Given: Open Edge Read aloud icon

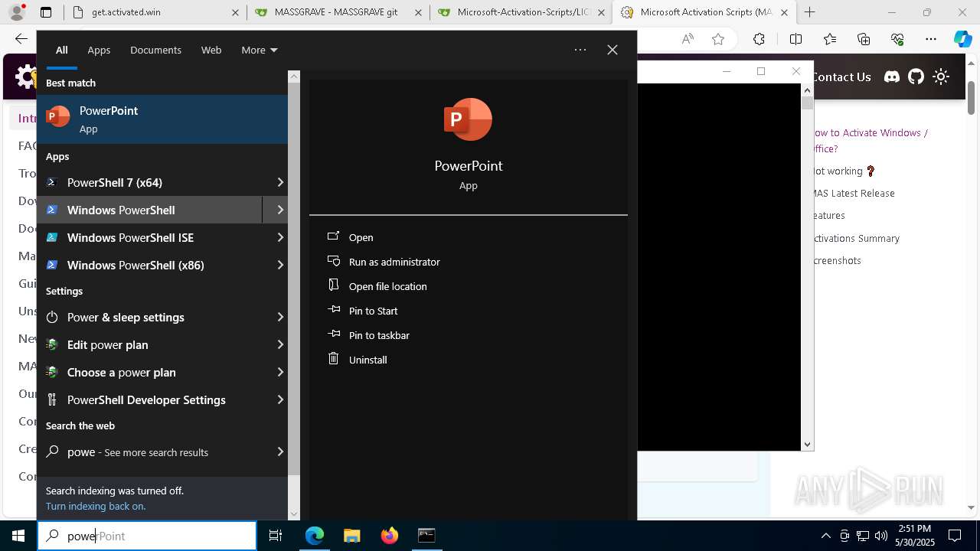Looking at the screenshot, I should tap(688, 39).
